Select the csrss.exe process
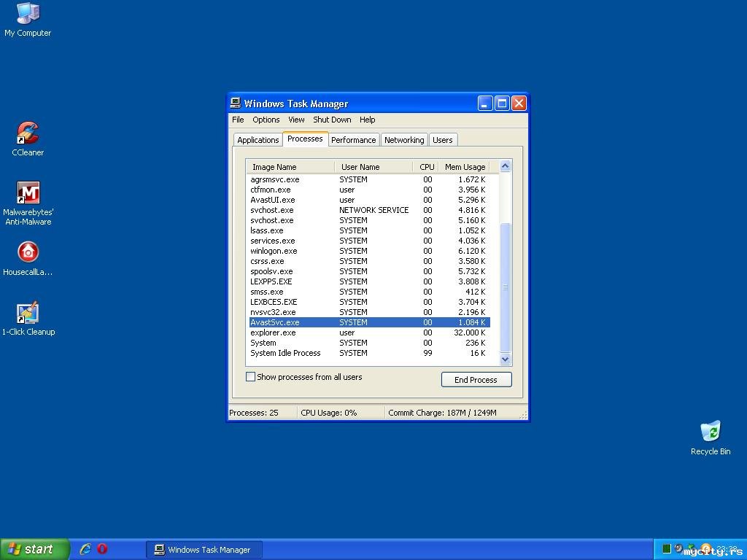Image resolution: width=747 pixels, height=560 pixels. [x=369, y=262]
